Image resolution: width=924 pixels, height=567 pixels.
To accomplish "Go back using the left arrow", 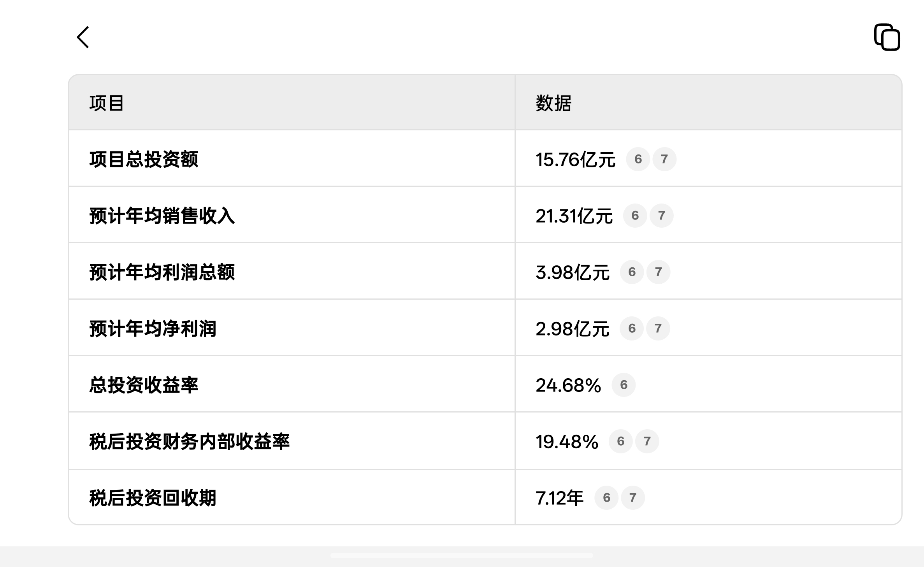I will click(83, 37).
